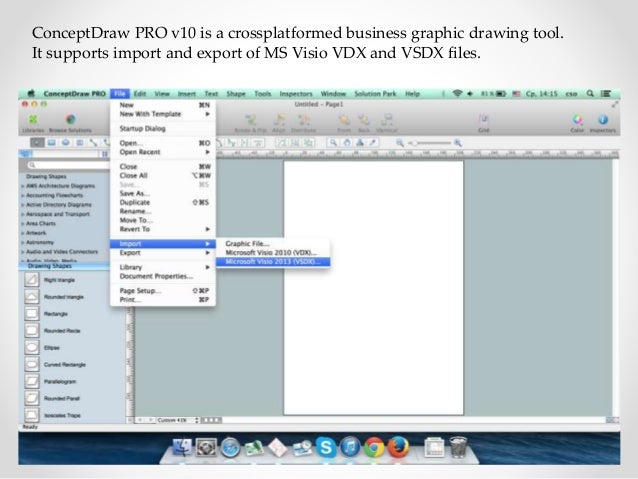The height and width of the screenshot is (479, 638).
Task: Expand Accounting Flowcharts library
Action: coord(52,195)
